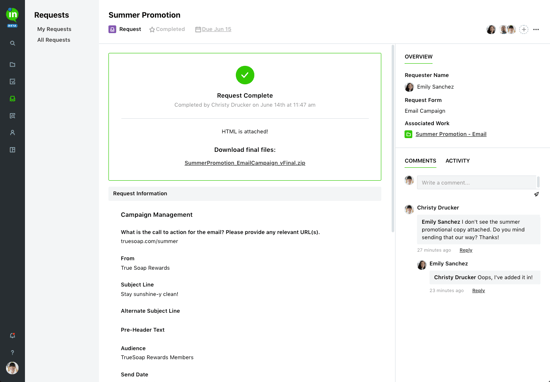Open the contacts person icon in sidebar
The width and height of the screenshot is (550, 382).
[x=12, y=133]
